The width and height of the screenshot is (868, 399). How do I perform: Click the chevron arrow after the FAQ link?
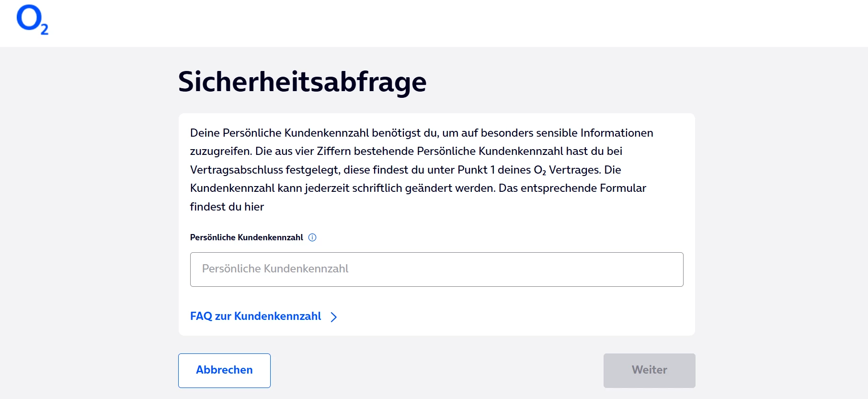pyautogui.click(x=334, y=317)
